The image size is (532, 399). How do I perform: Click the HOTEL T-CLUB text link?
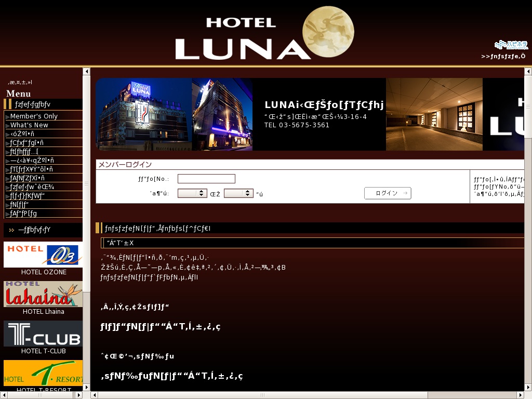click(44, 351)
